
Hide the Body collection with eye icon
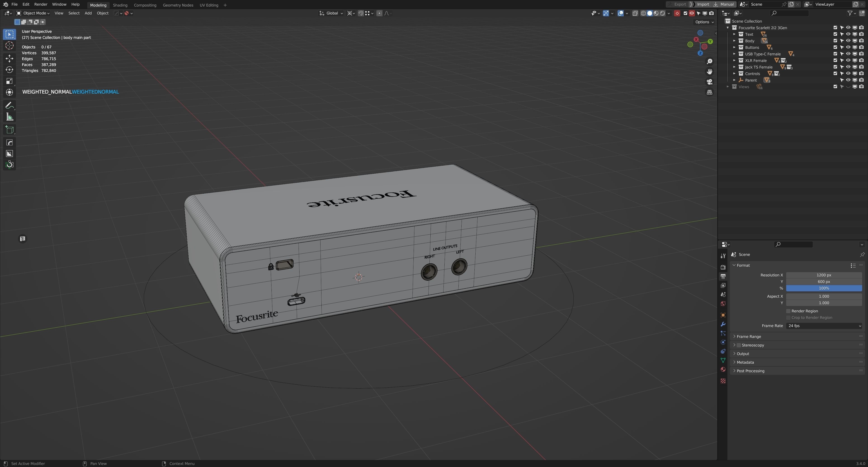[848, 41]
